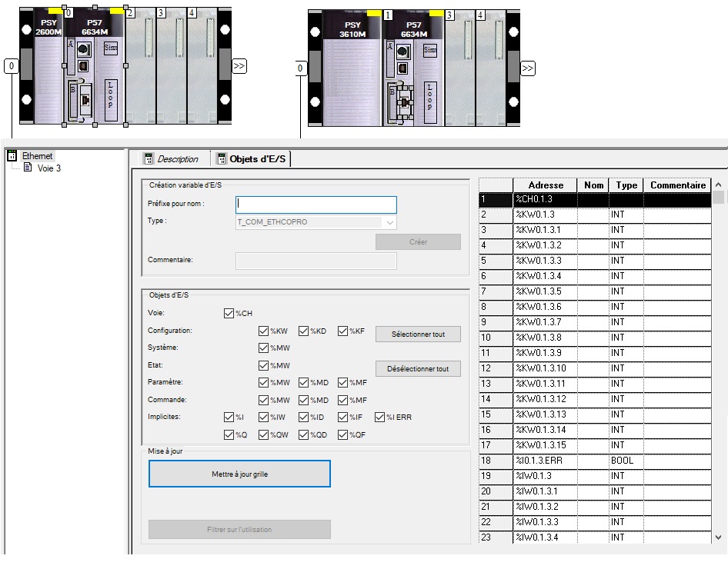Switch to the Description tab
This screenshot has width=728, height=569.
171,159
